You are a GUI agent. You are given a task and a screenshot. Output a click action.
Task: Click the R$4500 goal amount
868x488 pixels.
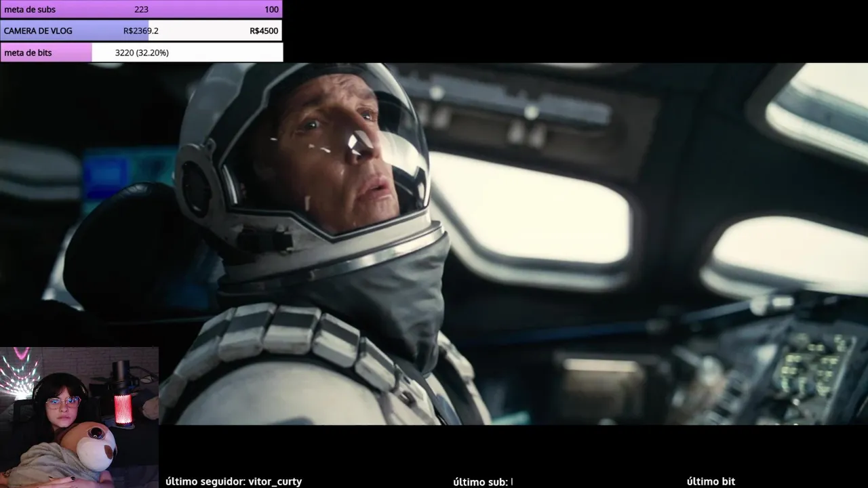tap(264, 31)
